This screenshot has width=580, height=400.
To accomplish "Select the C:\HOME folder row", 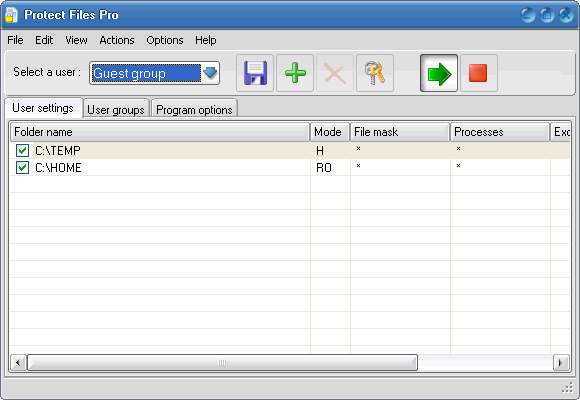I will [290, 167].
